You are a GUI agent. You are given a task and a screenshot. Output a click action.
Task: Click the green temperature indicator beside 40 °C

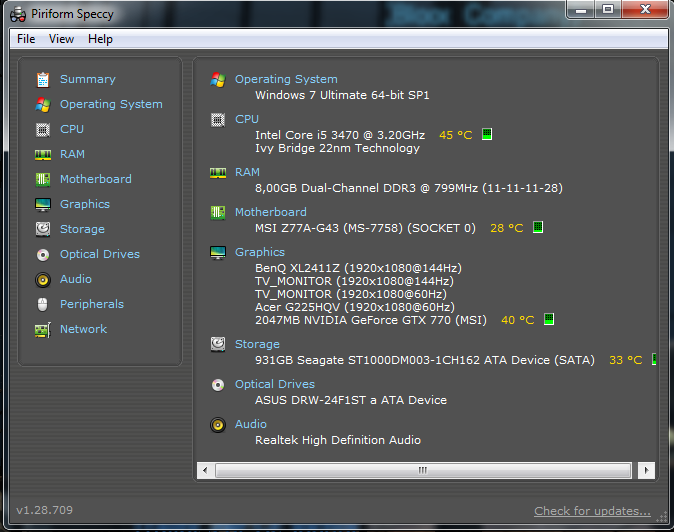pos(549,319)
